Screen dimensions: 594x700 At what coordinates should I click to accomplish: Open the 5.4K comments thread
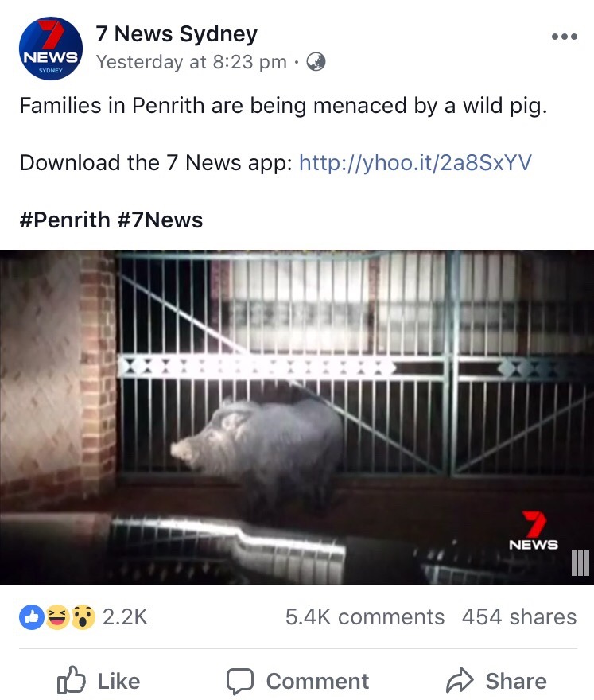[x=365, y=617]
